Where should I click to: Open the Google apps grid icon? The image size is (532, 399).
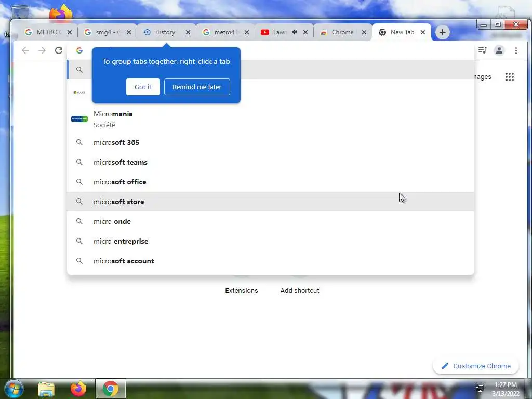(509, 77)
